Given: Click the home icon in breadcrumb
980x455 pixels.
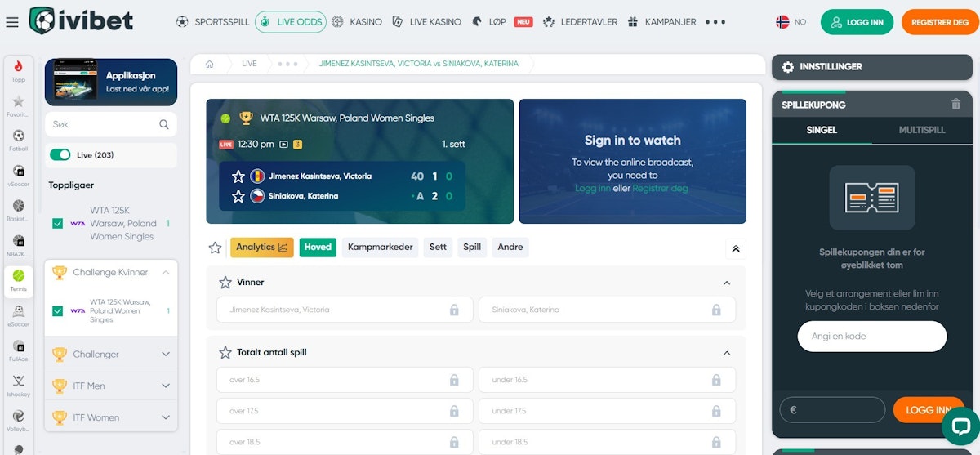Looking at the screenshot, I should [210, 64].
